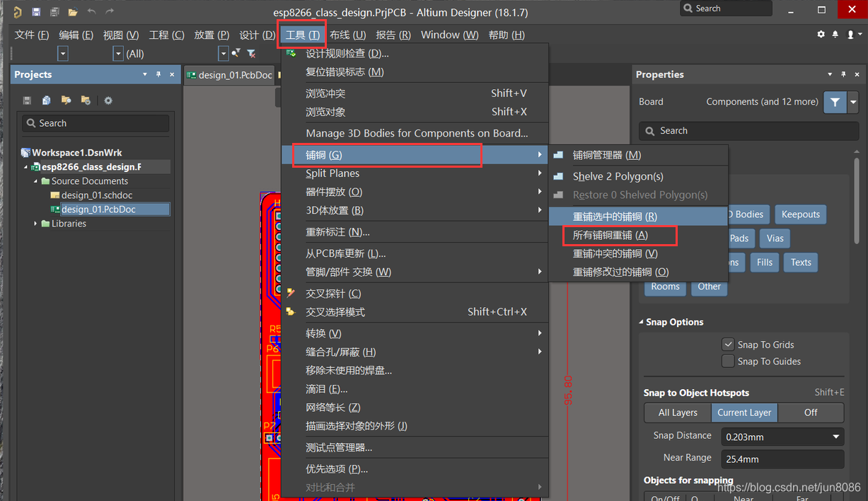Expand the Libraries folder
Image resolution: width=868 pixels, height=501 pixels.
click(x=36, y=224)
